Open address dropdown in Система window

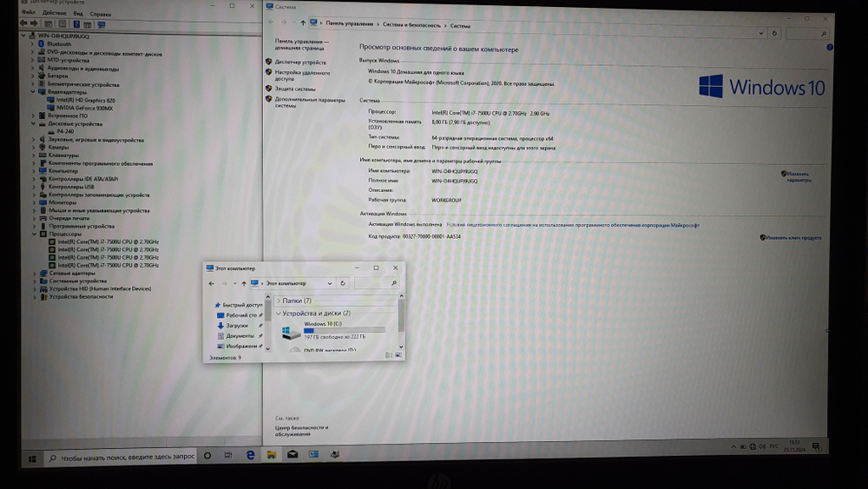point(761,33)
